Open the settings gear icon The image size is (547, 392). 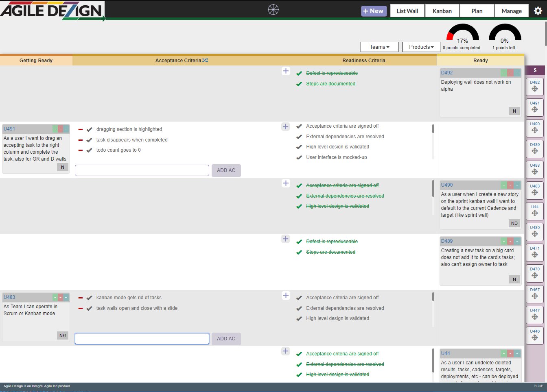(x=538, y=11)
